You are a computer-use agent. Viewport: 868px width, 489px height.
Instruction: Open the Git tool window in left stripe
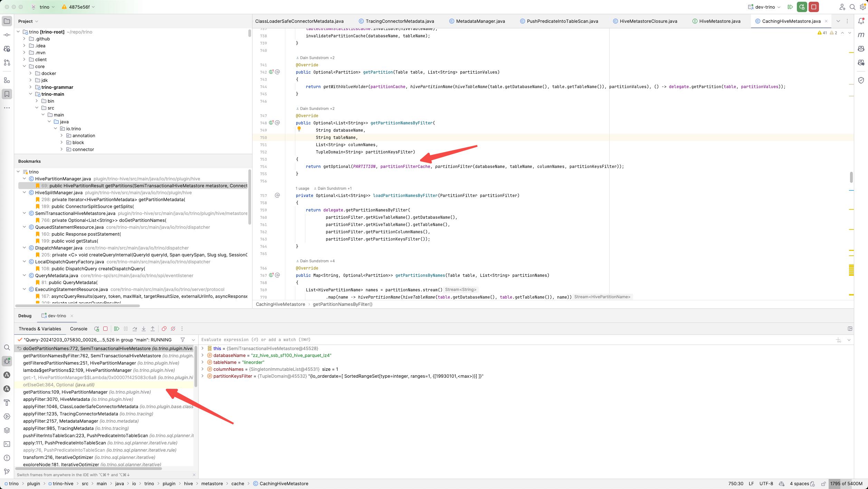(7, 472)
